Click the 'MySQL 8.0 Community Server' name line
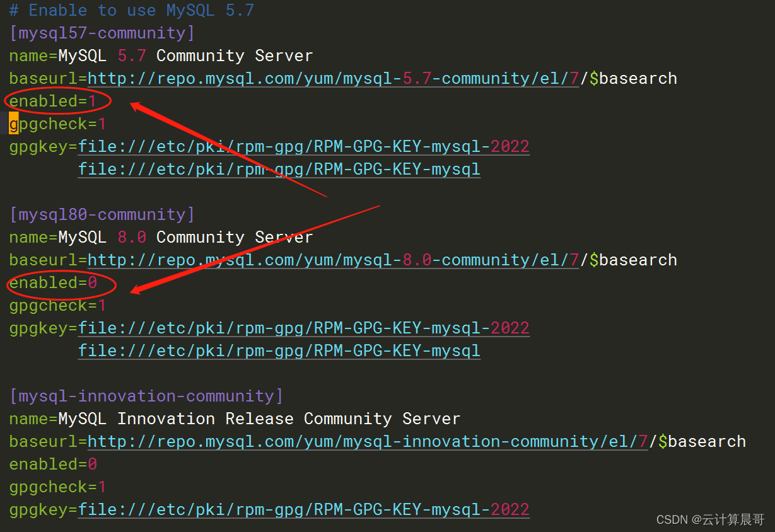The image size is (775, 532). pyautogui.click(x=161, y=237)
